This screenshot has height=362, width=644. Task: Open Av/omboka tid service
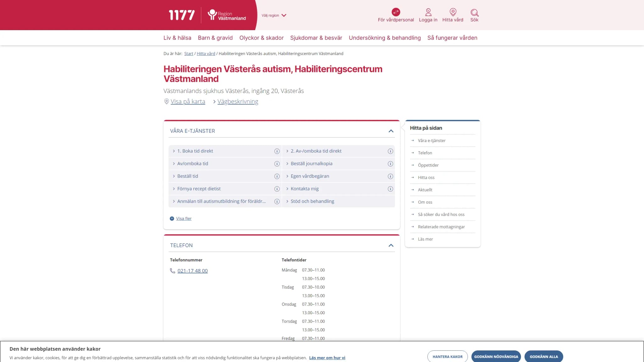tap(192, 164)
